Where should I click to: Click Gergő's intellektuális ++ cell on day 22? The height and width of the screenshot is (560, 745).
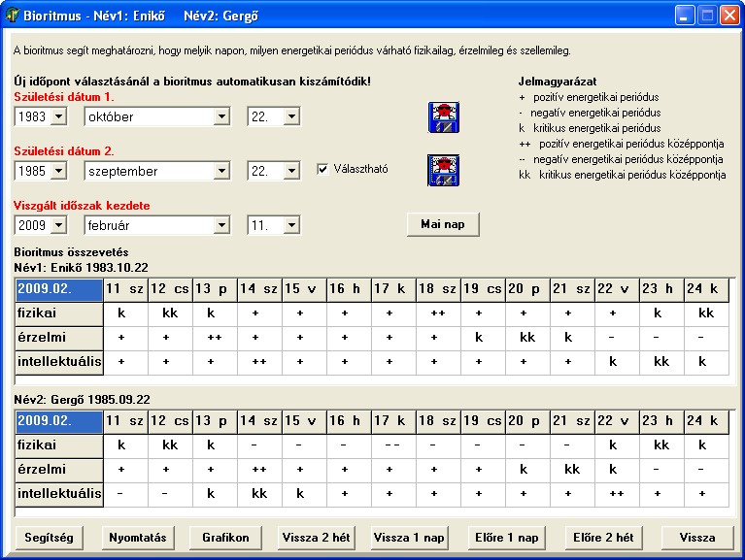tap(617, 494)
